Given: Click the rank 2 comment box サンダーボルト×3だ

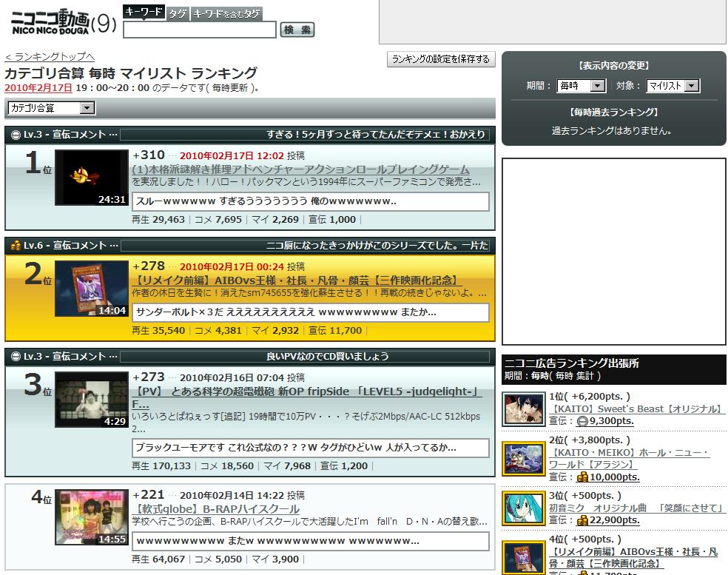Looking at the screenshot, I should [311, 312].
